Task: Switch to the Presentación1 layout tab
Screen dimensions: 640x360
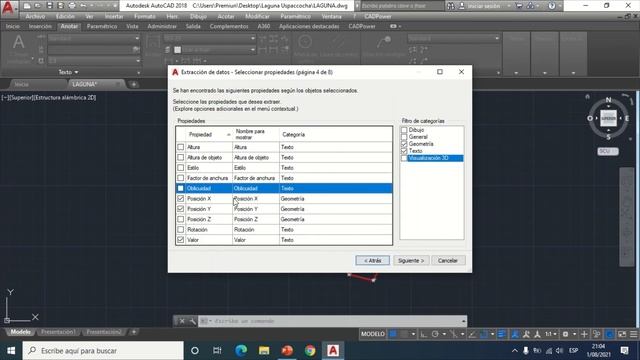Action: point(58,332)
